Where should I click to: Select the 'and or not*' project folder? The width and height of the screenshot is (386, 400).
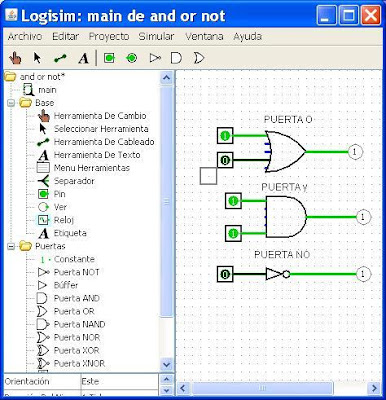point(42,77)
